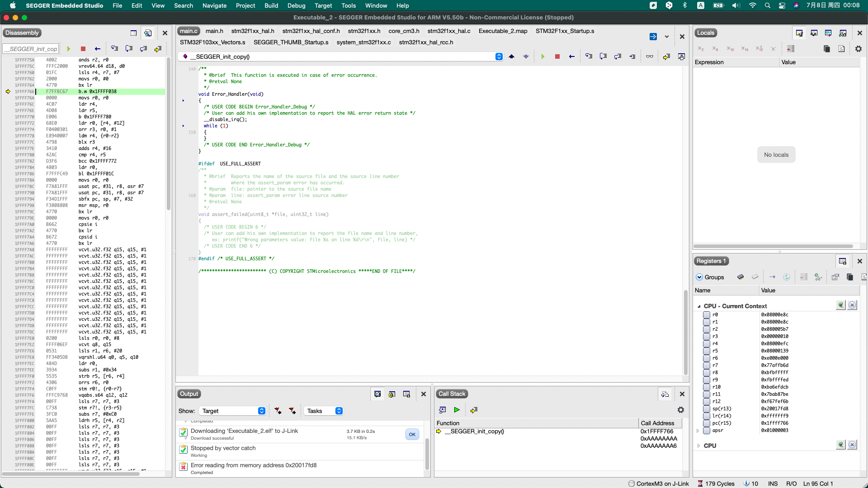
Task: Open editor tab list chevron dropdown
Action: pyautogui.click(x=667, y=37)
